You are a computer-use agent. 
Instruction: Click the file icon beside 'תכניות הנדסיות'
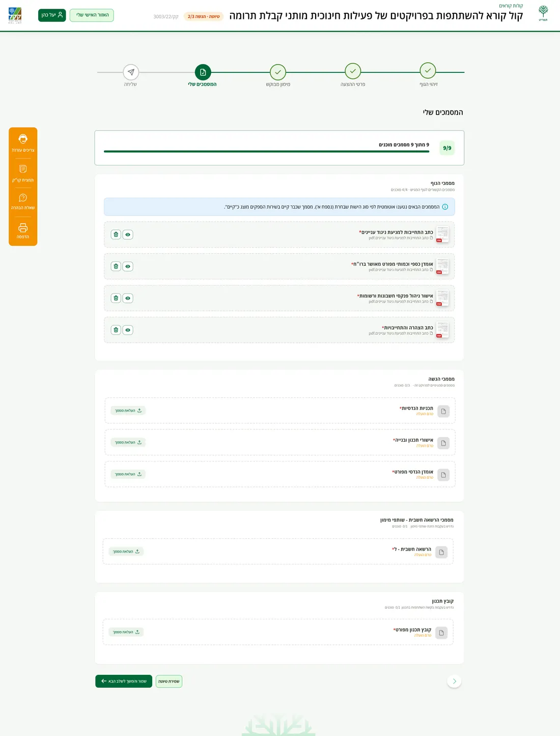pos(443,412)
